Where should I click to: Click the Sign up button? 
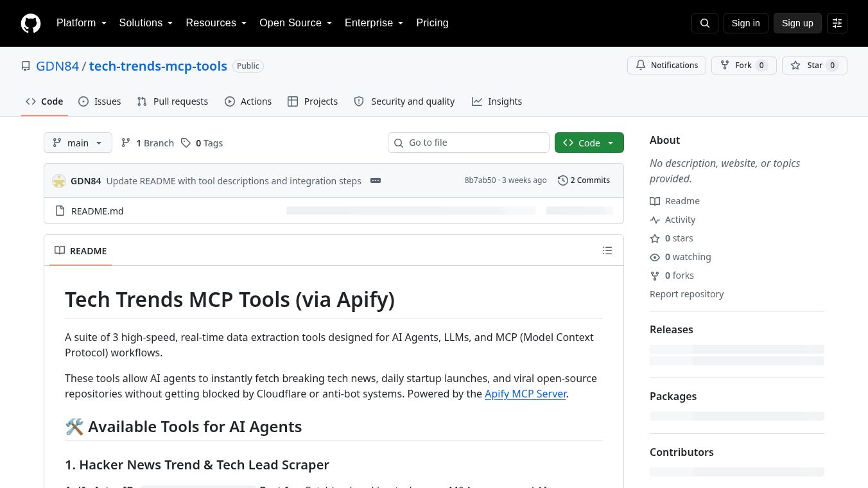tap(797, 23)
